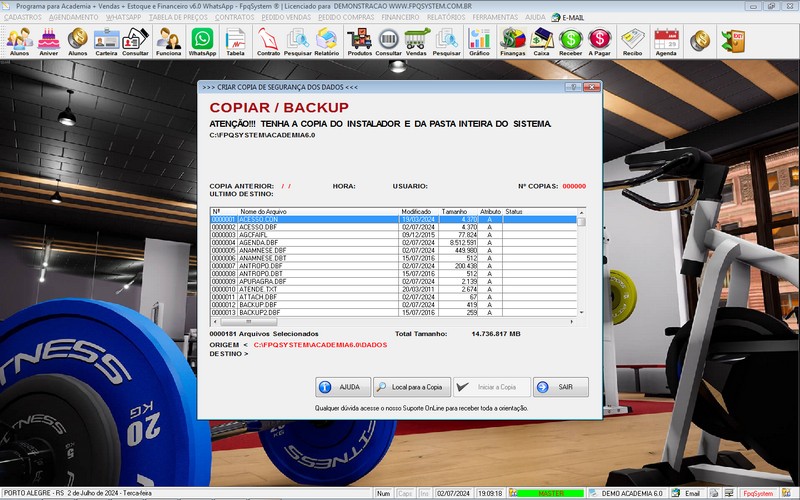The width and height of the screenshot is (800, 500).
Task: Click the file list scroll down arrow
Action: 581,312
